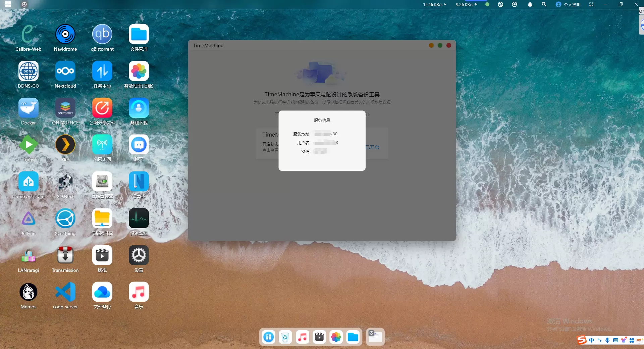The height and width of the screenshot is (349, 644).
Task: Click the recycle bin in the dock
Action: tap(285, 337)
